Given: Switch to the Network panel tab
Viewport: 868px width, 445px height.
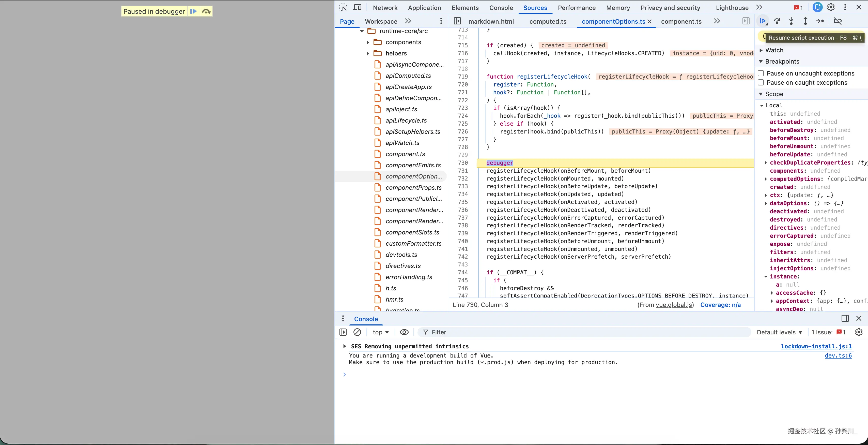Looking at the screenshot, I should (x=385, y=8).
